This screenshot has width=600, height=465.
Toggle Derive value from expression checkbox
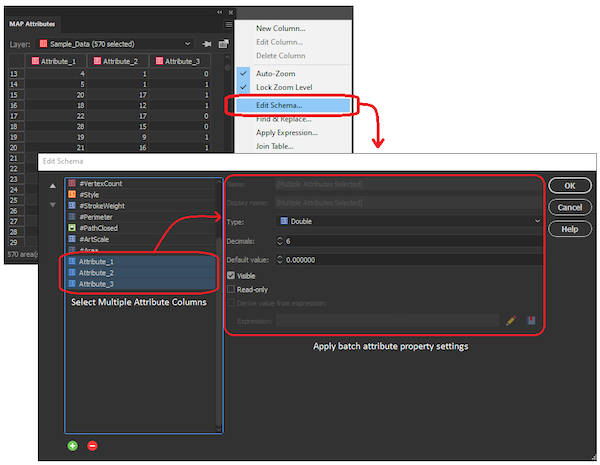[231, 303]
